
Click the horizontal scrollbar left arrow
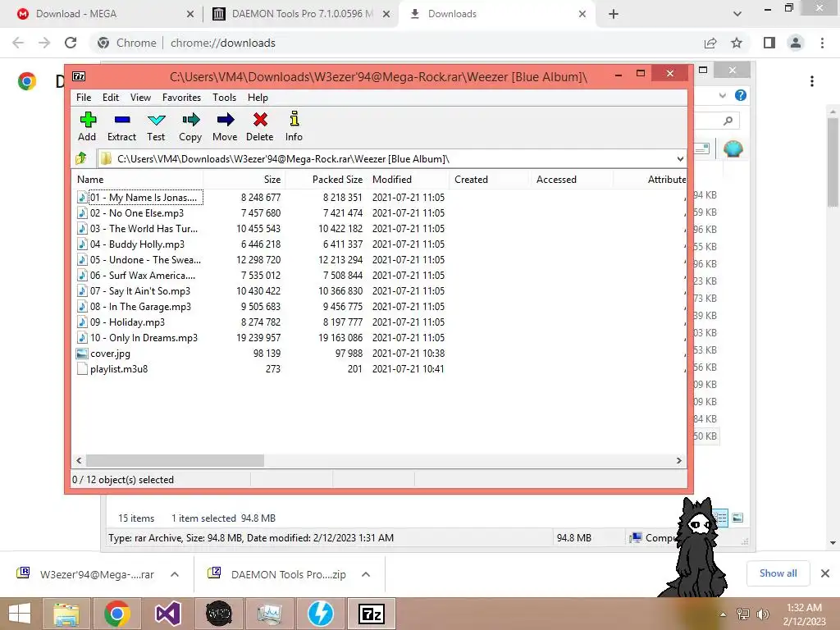(x=80, y=460)
